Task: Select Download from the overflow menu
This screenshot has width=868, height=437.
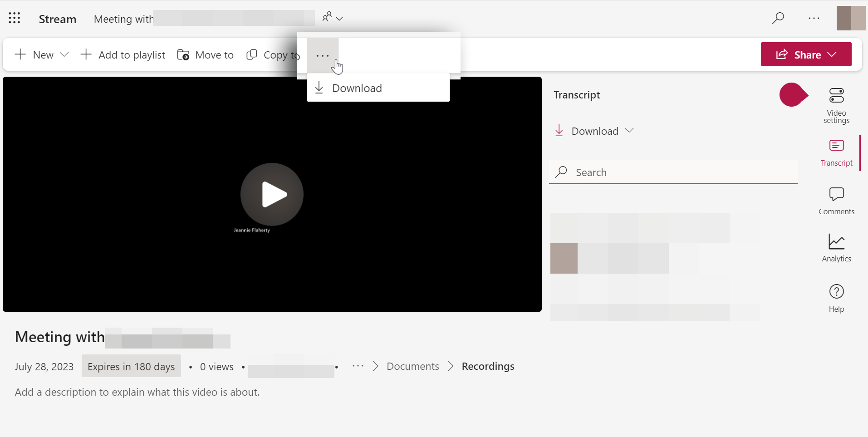Action: (x=357, y=88)
